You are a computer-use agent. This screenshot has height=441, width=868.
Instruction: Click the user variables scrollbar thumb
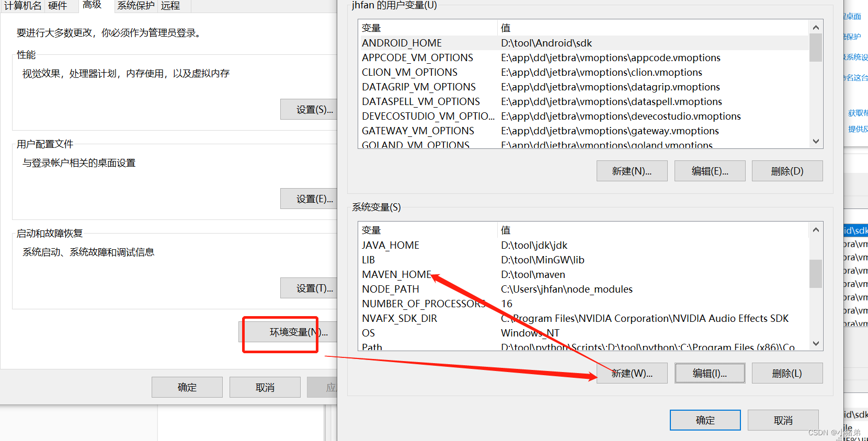tap(816, 48)
